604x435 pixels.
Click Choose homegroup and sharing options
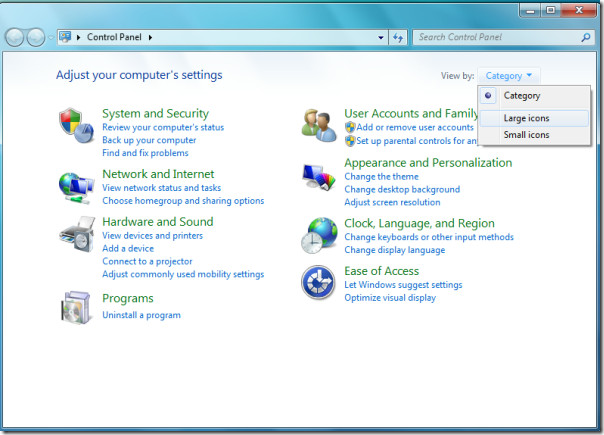click(183, 201)
